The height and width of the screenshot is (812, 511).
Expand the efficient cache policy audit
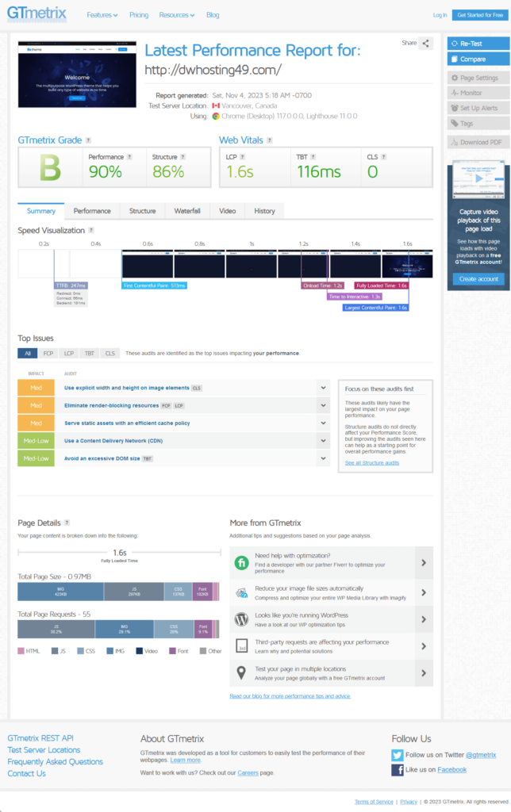tap(324, 423)
